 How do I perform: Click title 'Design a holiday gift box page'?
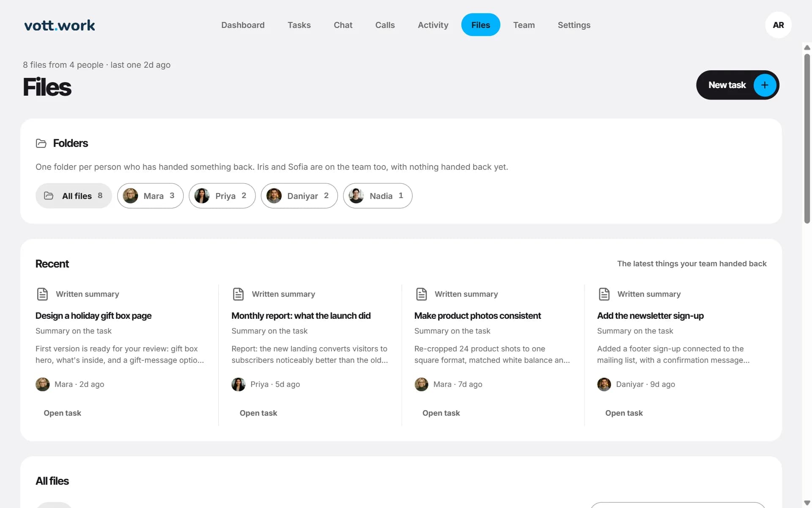point(93,316)
